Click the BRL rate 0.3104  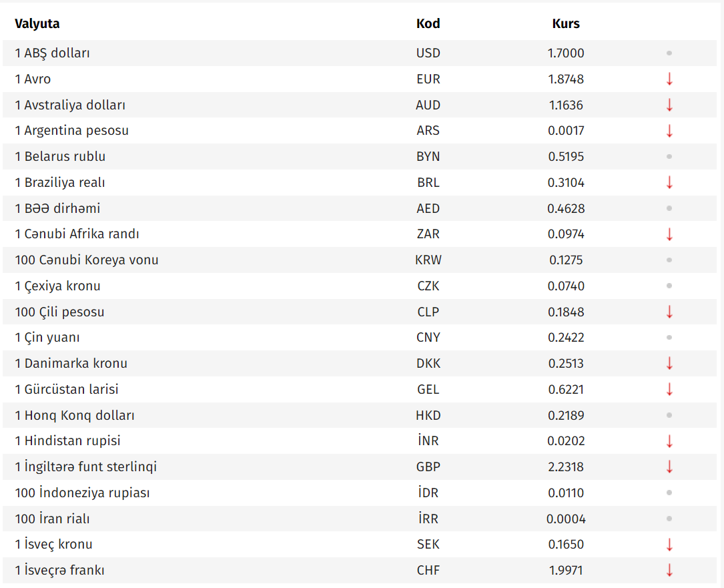(x=566, y=182)
